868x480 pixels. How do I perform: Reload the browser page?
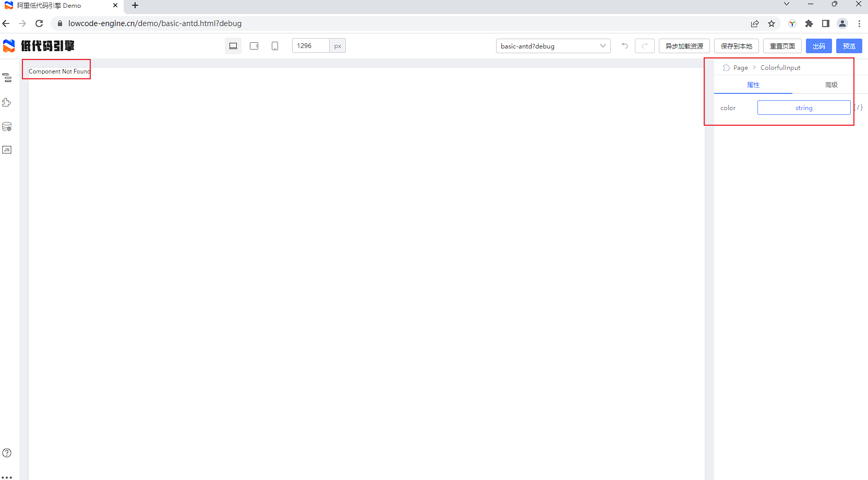(x=39, y=23)
